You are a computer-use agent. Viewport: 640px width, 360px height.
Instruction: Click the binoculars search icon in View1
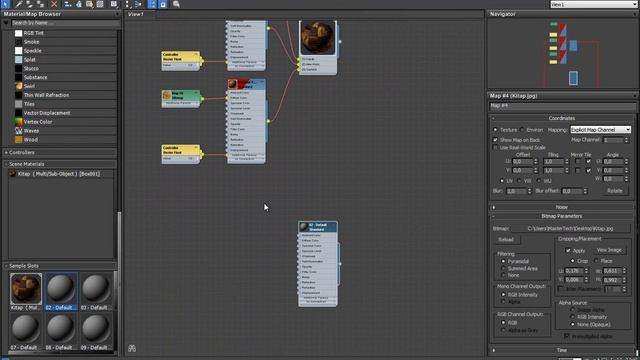(x=132, y=348)
